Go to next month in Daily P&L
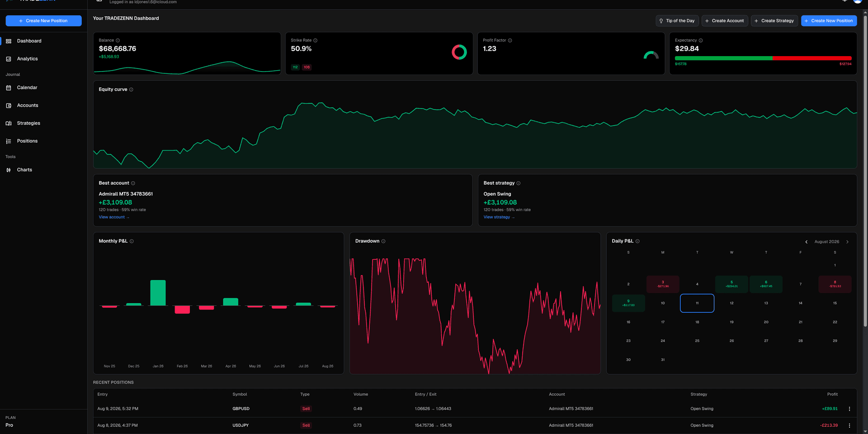 point(847,242)
